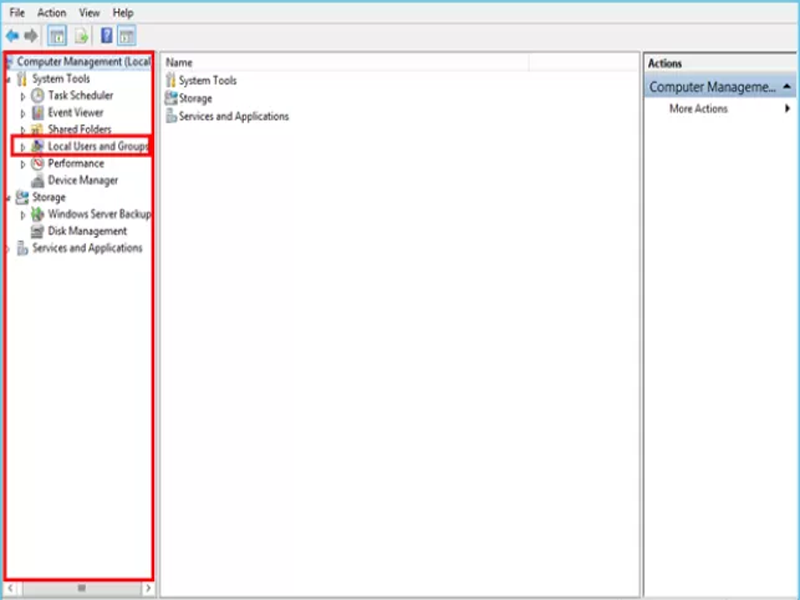This screenshot has height=600, width=800.
Task: Click the Name column header
Action: pyautogui.click(x=345, y=63)
